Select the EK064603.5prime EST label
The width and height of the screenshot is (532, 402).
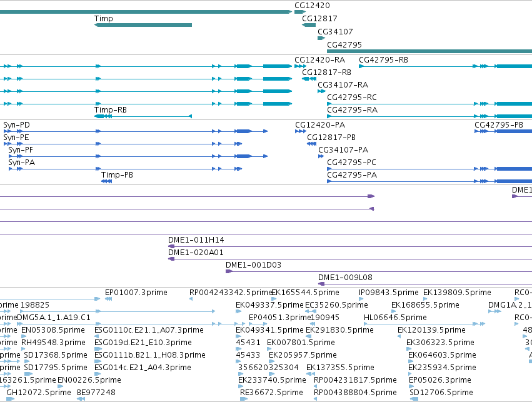tap(442, 355)
